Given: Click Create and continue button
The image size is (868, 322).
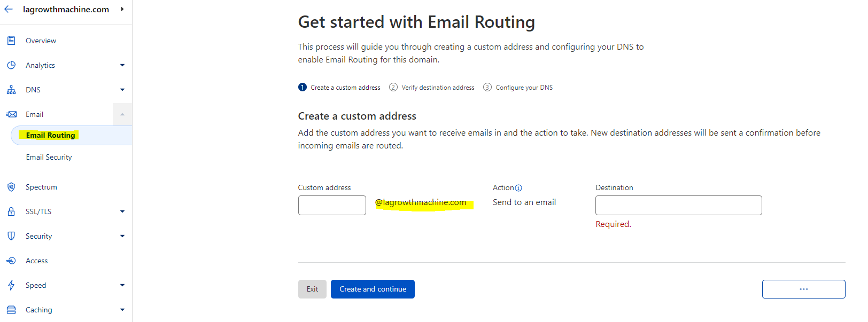Looking at the screenshot, I should [373, 289].
